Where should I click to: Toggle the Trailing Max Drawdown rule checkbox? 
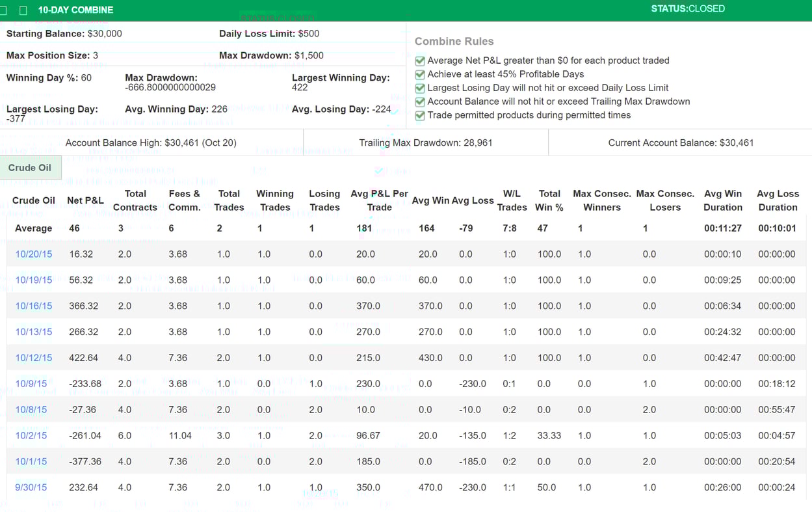click(x=420, y=101)
